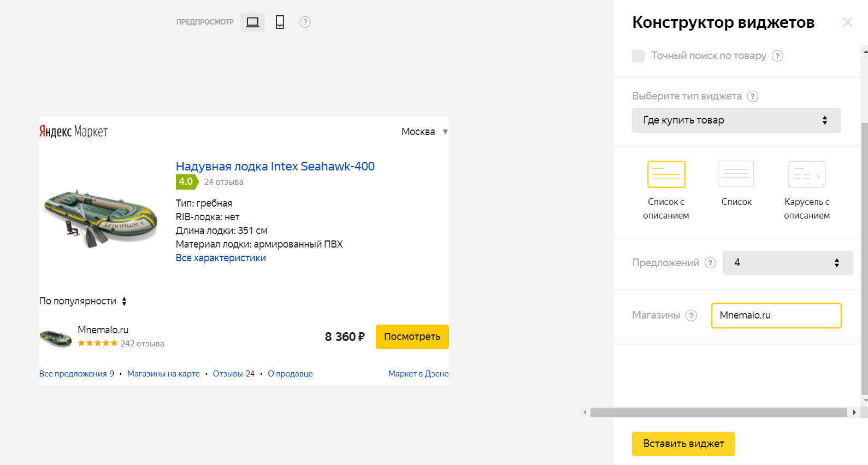Click '24 отзыва' next to rating
Screen dimensions: 868x465
pos(224,182)
